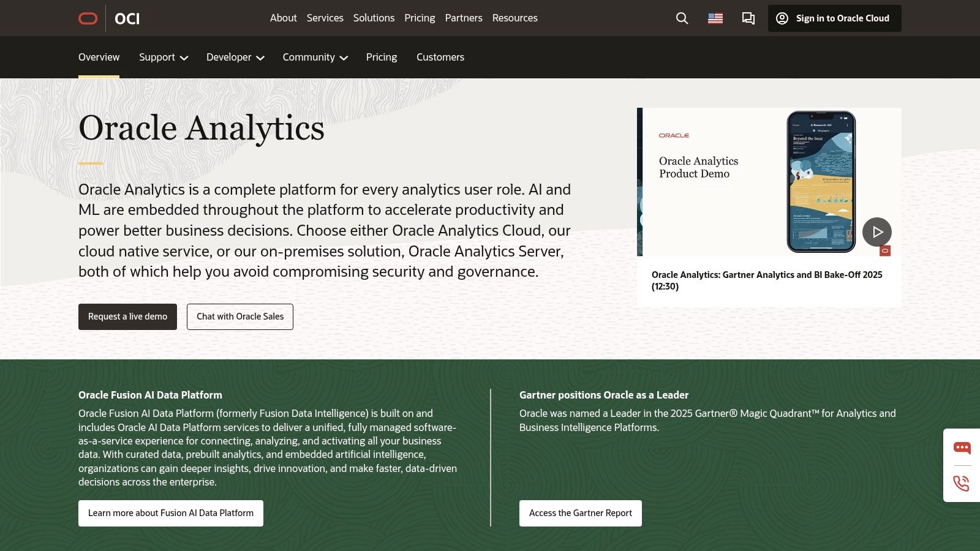Expand the Support dropdown
The height and width of the screenshot is (551, 980).
(x=163, y=57)
